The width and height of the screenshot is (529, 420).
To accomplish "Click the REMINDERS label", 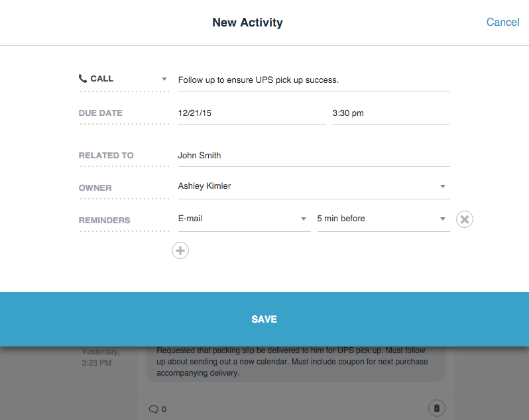I will [x=104, y=221].
